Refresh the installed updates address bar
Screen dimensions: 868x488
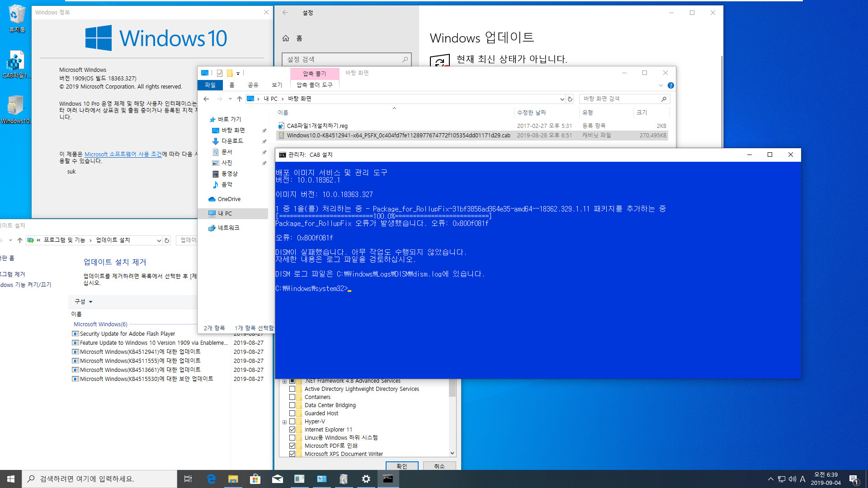tap(167, 240)
